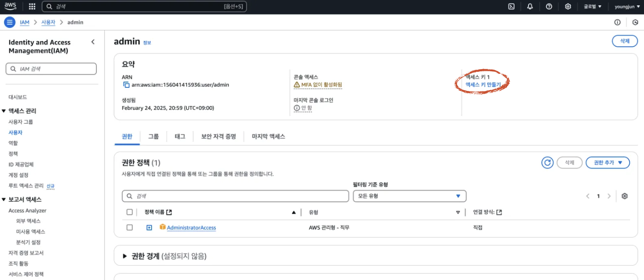This screenshot has width=644, height=280.
Task: Open ID 제공업체 in the sidebar
Action: click(x=21, y=165)
